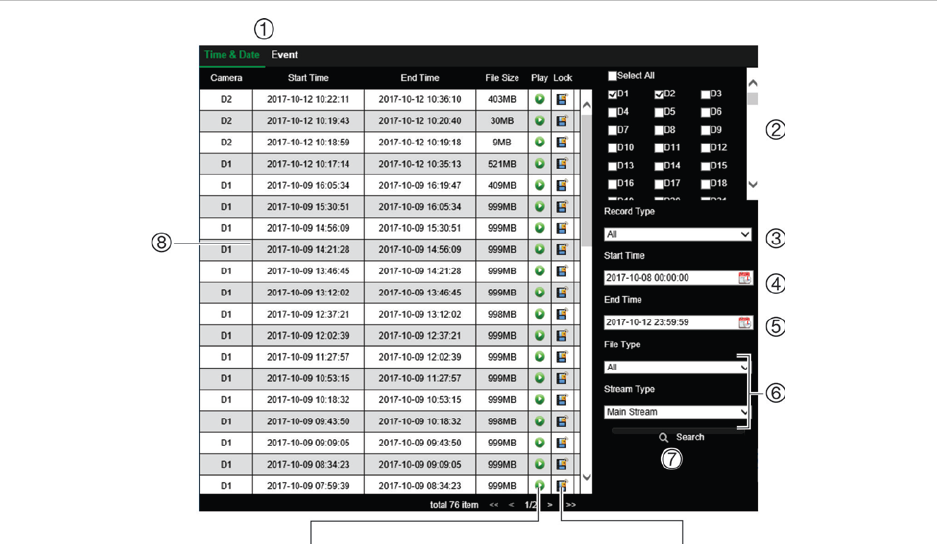Play recording starting 2017-10-09 08:34:23
The image size is (937, 544).
(x=540, y=464)
